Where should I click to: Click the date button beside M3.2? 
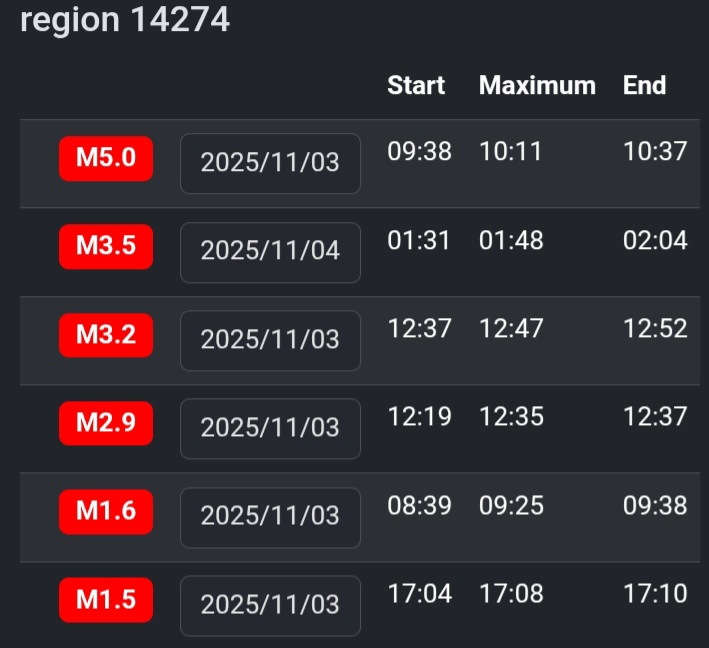270,340
